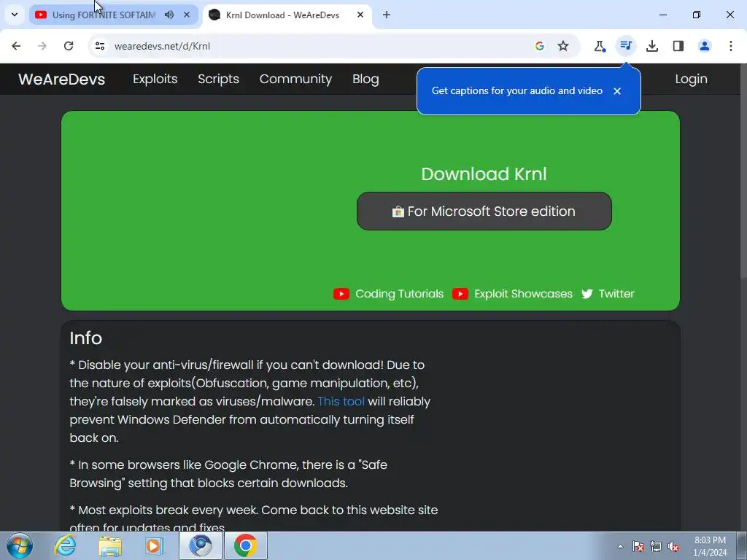Open a new browser tab
The height and width of the screenshot is (560, 747).
point(387,15)
